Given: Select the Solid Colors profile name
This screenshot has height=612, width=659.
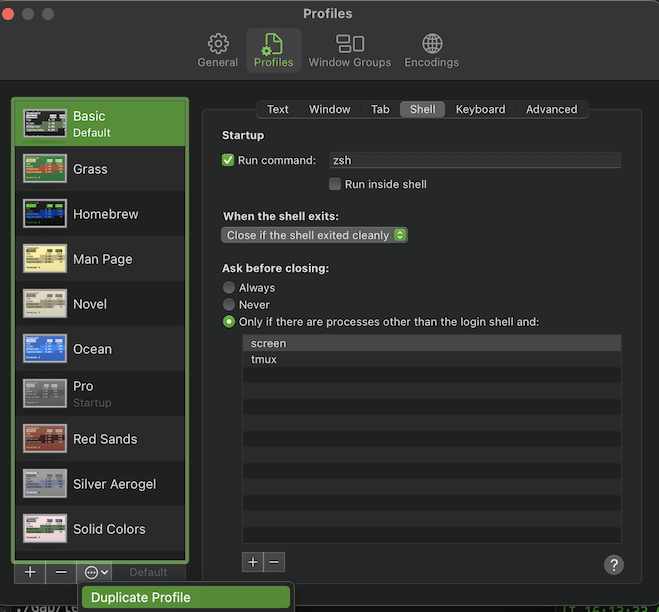Looking at the screenshot, I should tap(109, 529).
